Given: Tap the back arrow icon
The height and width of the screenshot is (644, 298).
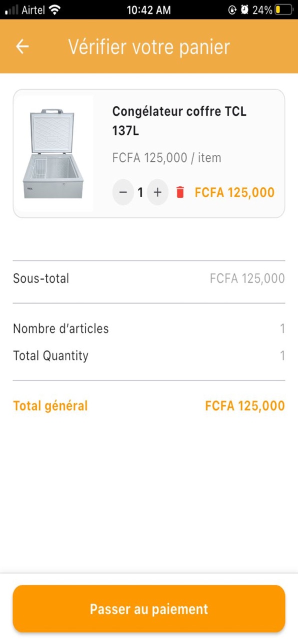Looking at the screenshot, I should [x=22, y=46].
